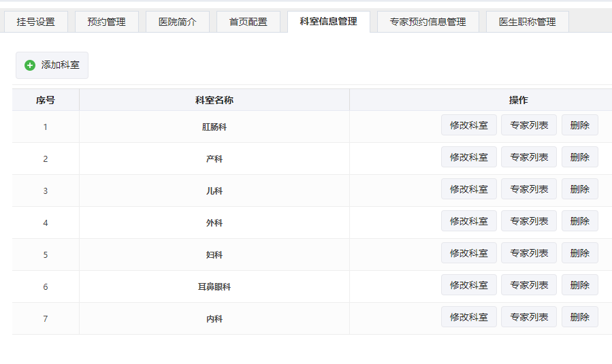Screen dimensions: 612x364
Task: Click the 科室名称 column header
Action: pyautogui.click(x=214, y=100)
